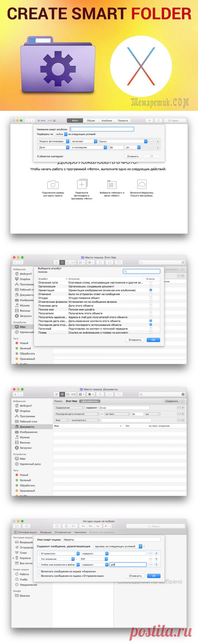Click the share icon in «Документы» Finder window toolbar
198x644 pixels.
[100, 394]
